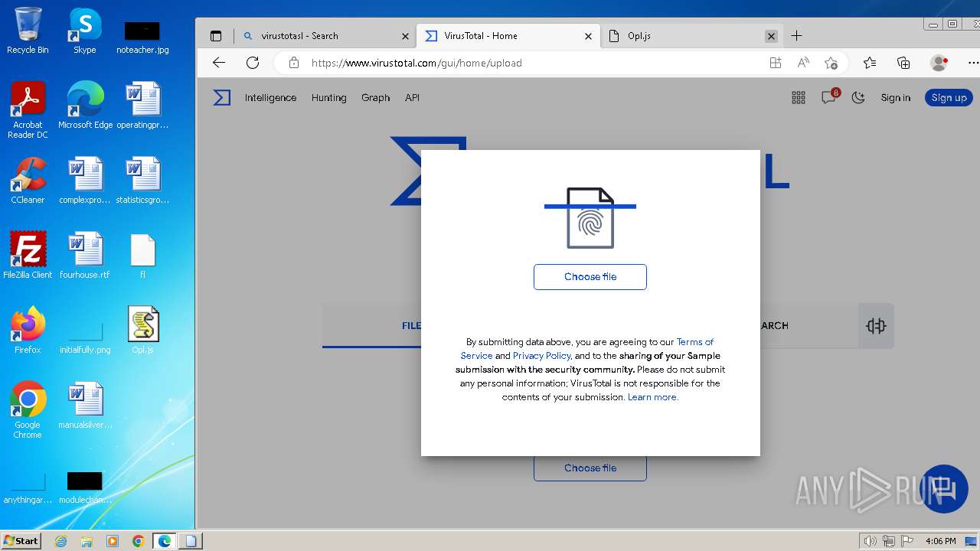Viewport: 980px width, 551px height.
Task: Click the Sign in link
Action: pyautogui.click(x=895, y=98)
